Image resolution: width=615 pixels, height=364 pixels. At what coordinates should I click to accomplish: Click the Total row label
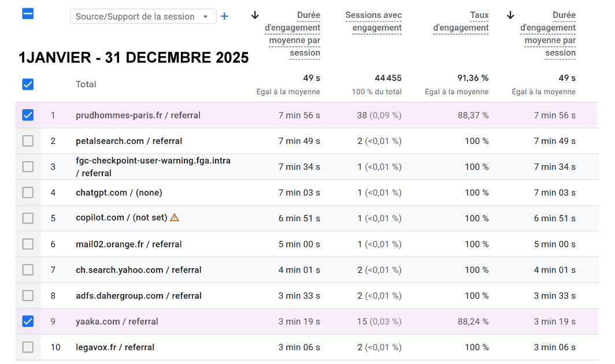click(86, 84)
